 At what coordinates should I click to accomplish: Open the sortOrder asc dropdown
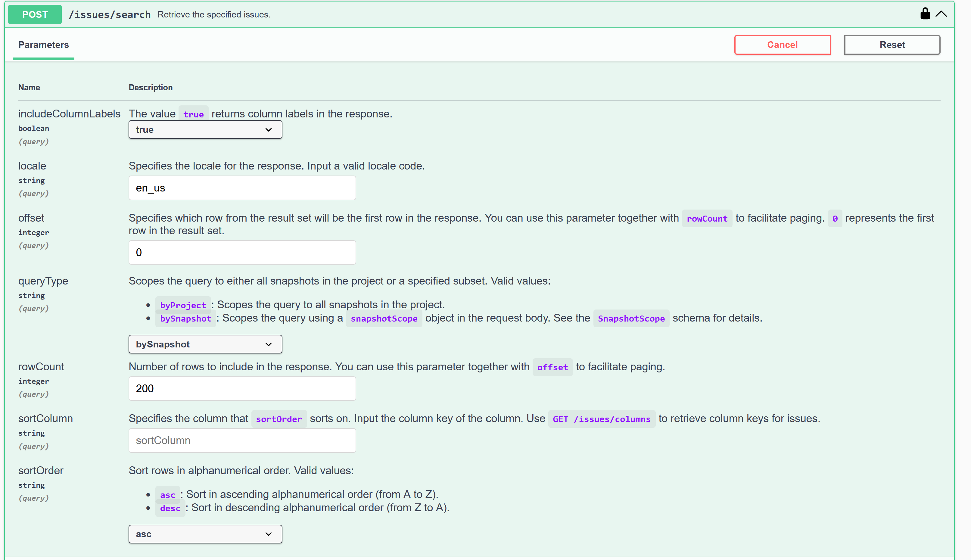[205, 534]
